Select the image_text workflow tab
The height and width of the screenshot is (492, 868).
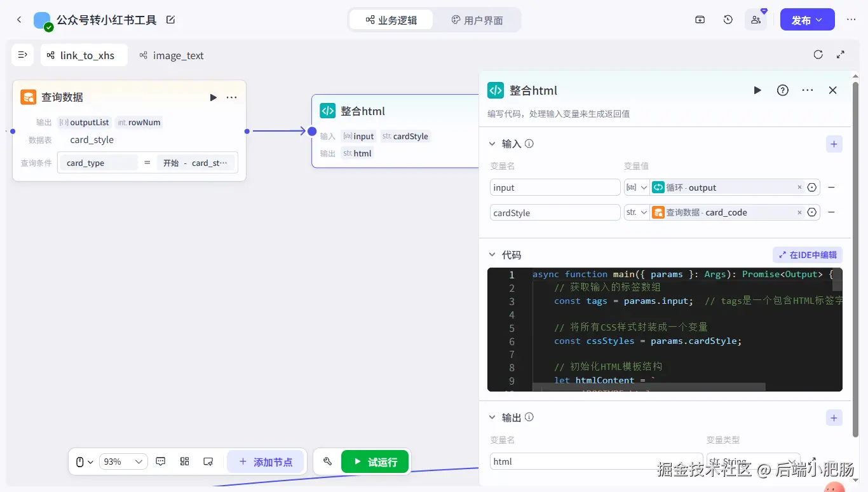coord(172,55)
